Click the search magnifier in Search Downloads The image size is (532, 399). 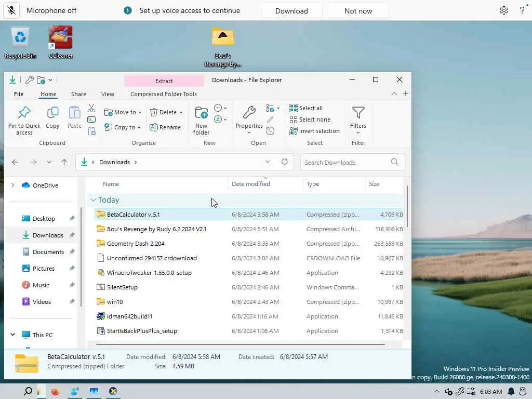[395, 162]
